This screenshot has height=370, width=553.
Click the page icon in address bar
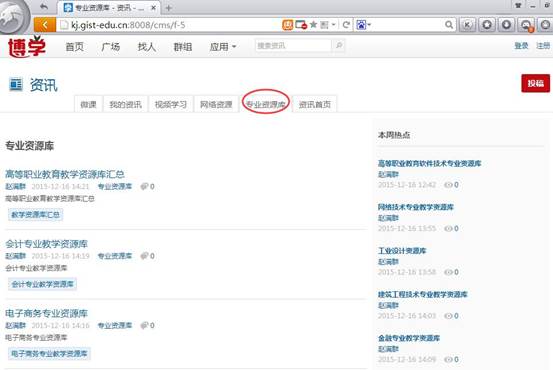coord(63,25)
